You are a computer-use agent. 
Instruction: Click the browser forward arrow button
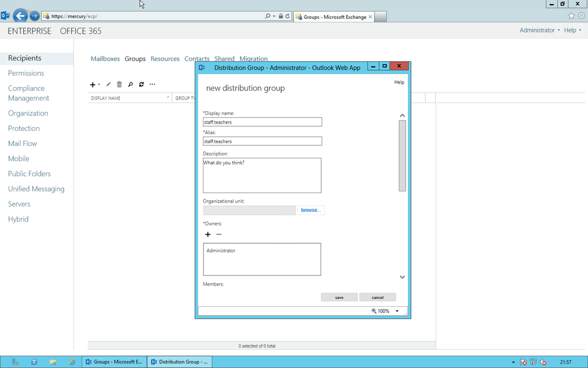pyautogui.click(x=35, y=16)
